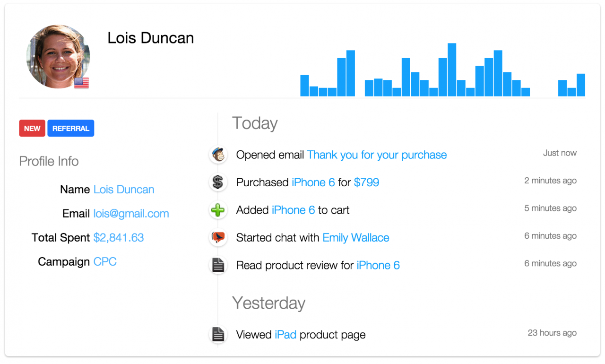Viewport: 605px width, 364px height.
Task: Select the dollar purchase icon
Action: point(218,182)
